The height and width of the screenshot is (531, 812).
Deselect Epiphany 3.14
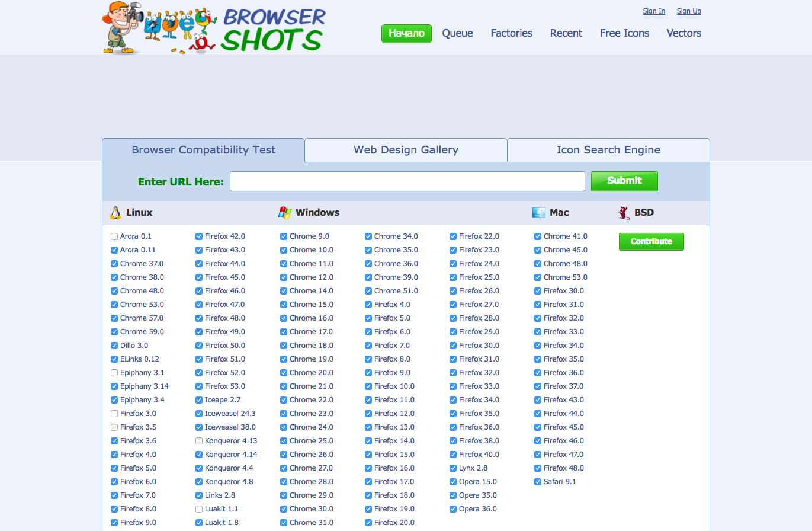click(x=114, y=386)
